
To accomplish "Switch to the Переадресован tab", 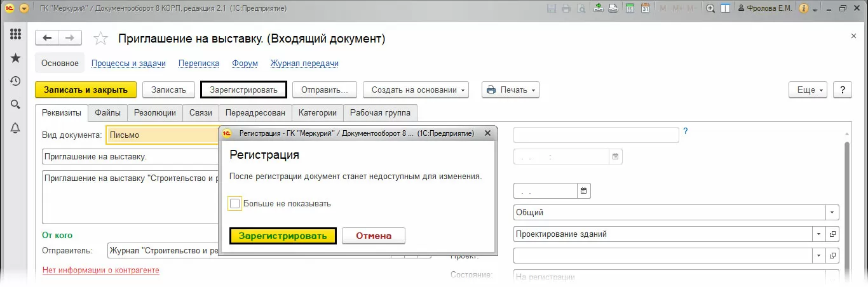I will pos(255,113).
